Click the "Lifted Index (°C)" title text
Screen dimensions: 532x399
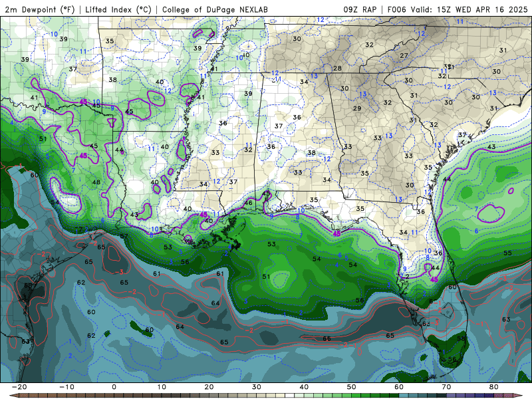pyautogui.click(x=118, y=9)
